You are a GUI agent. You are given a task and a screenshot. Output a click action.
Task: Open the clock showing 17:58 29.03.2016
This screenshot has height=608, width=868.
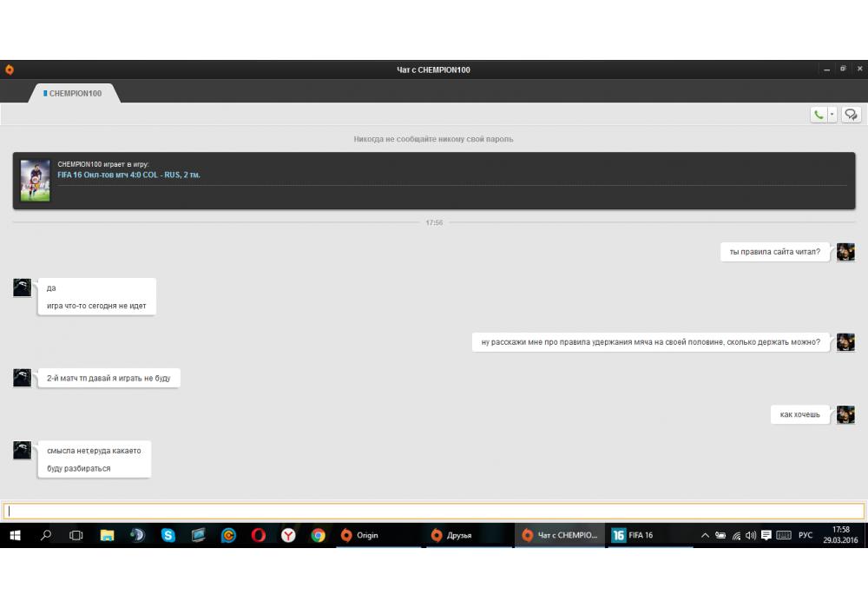pos(840,535)
